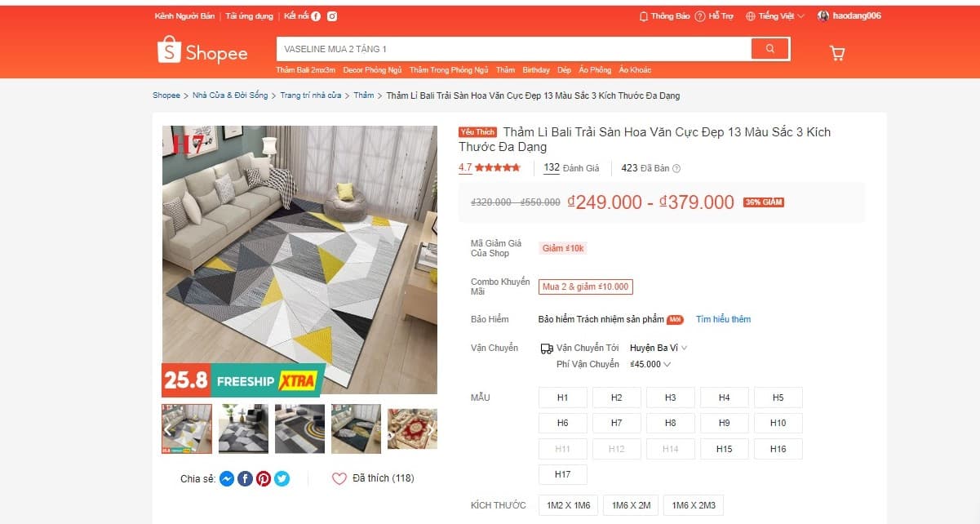Click the orange search magnifier button
The height and width of the screenshot is (524, 980).
[x=770, y=49]
